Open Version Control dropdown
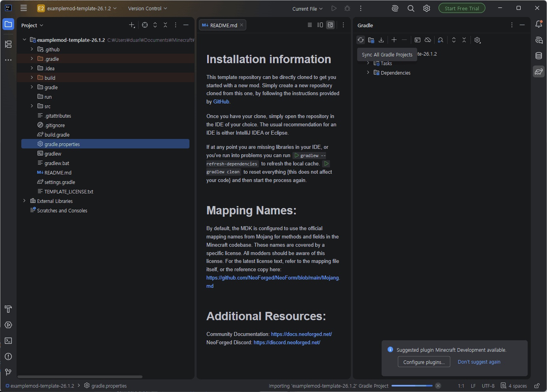547x392 pixels. (148, 8)
